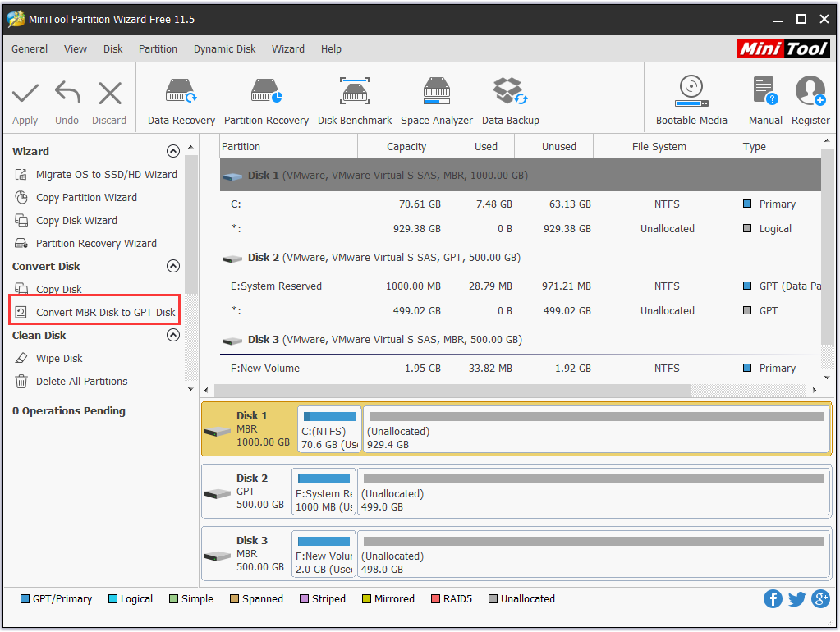Click the Disk 3 drive icon in disk map
Viewport: 840px width, 632px height.
tap(218, 556)
